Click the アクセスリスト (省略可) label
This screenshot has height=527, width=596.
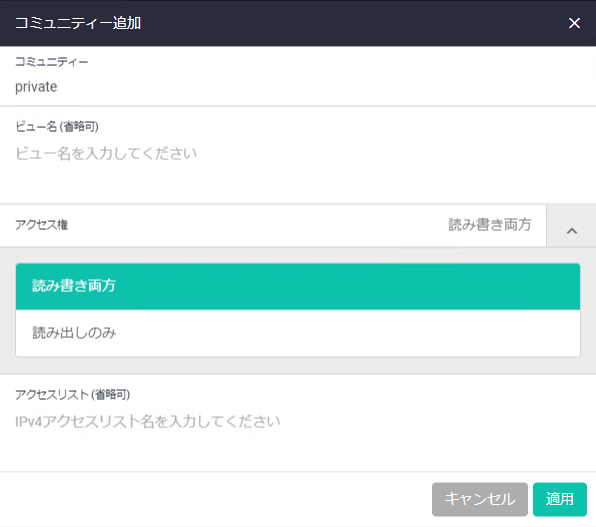click(x=73, y=395)
